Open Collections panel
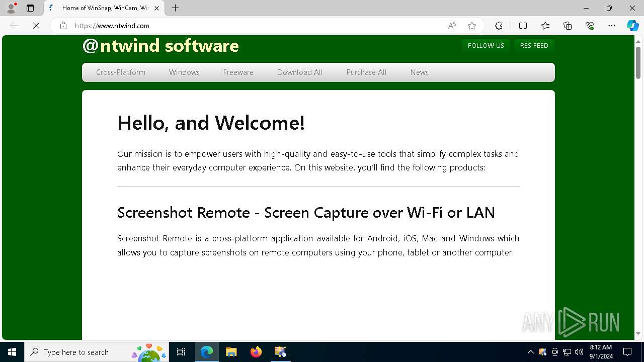 pyautogui.click(x=568, y=26)
